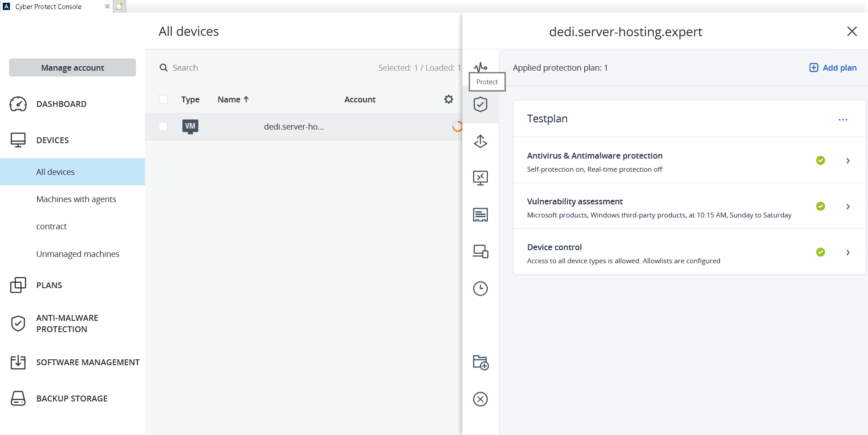Viewport: 868px width, 435px height.
Task: Click Device control title
Action: tap(554, 247)
